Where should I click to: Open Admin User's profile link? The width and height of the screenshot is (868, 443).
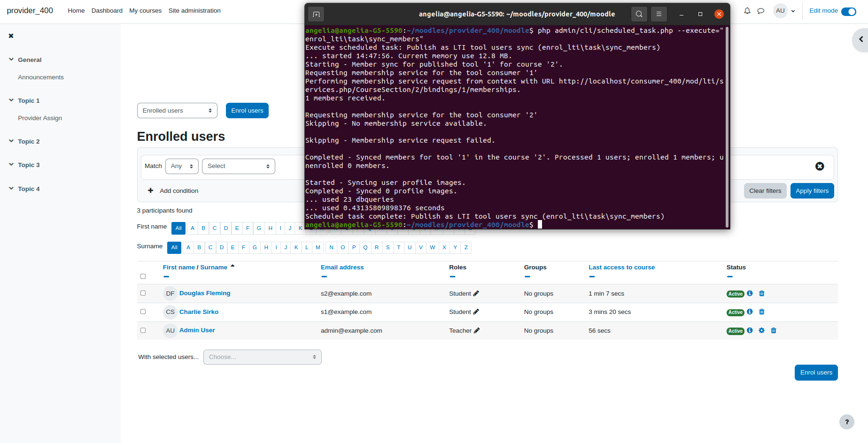197,330
